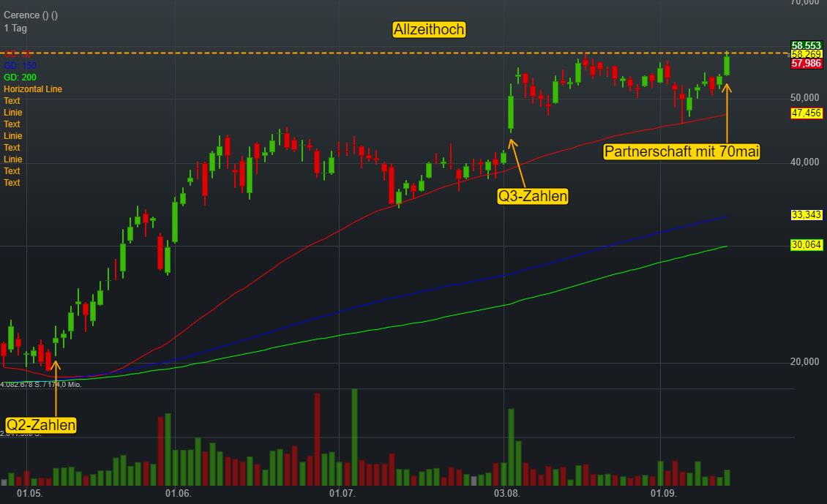Select the 40,000 price axis label
Screen dimensions: 827x504
point(805,162)
